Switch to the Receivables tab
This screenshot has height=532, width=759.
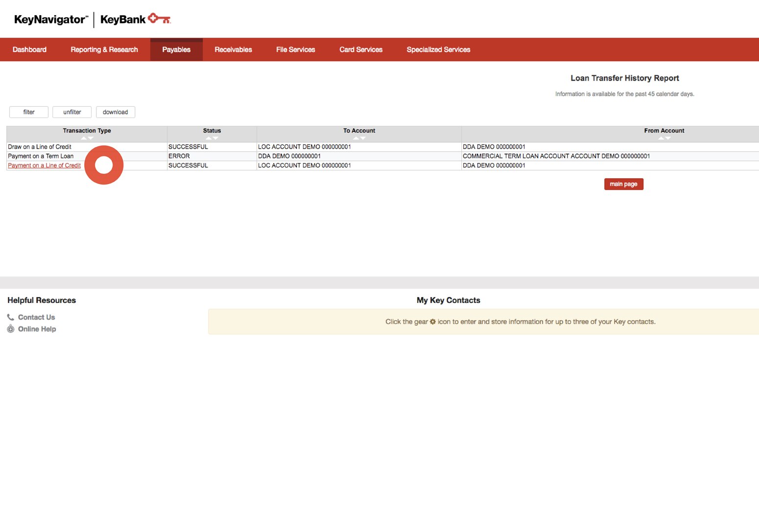click(x=233, y=49)
